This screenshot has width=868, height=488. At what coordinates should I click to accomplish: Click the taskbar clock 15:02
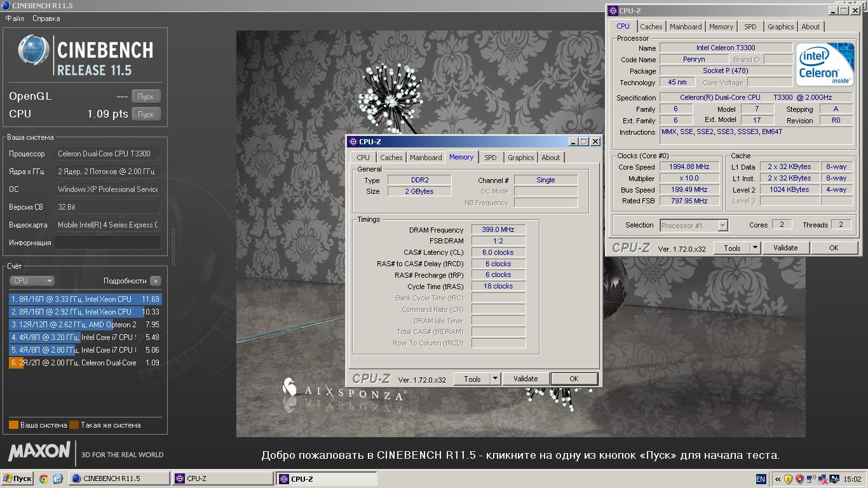point(852,479)
